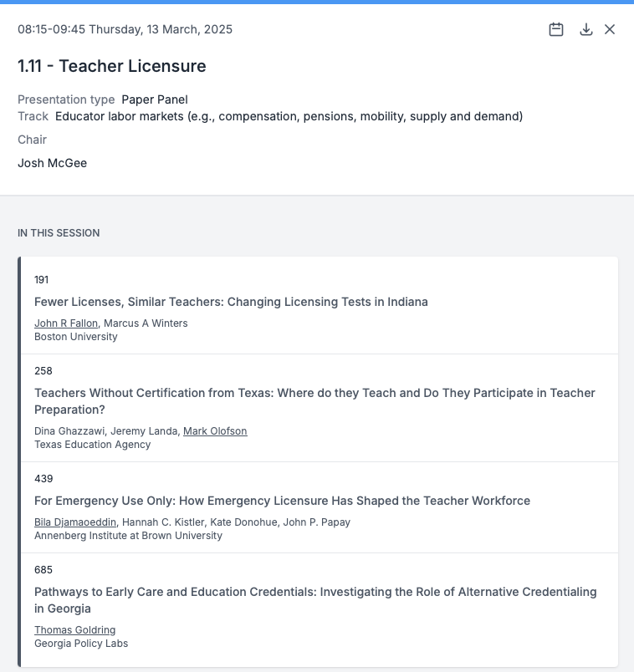This screenshot has height=672, width=634.
Task: Open paper 'Fewer Licenses, Similar Teachers'
Action: tap(231, 302)
